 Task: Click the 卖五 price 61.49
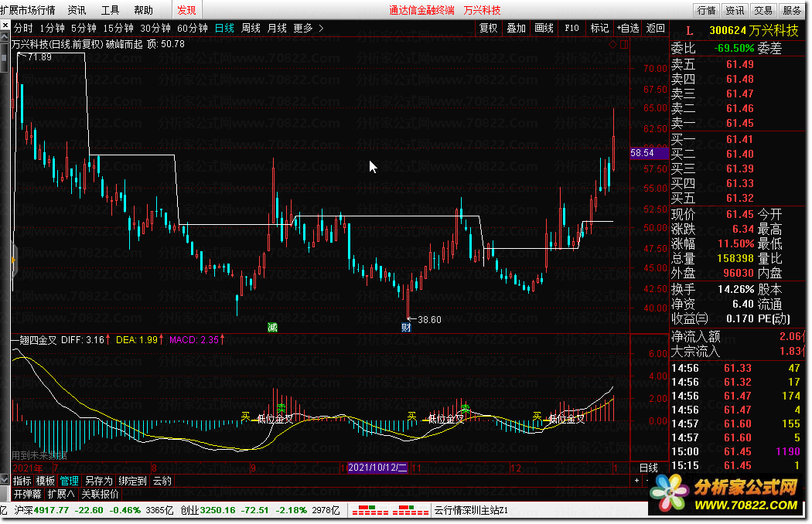[740, 65]
